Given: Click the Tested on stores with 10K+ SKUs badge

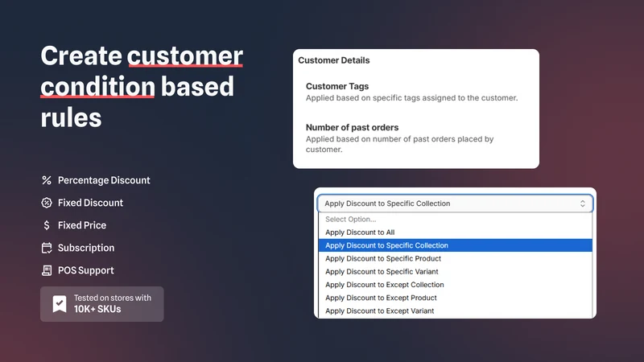Looking at the screenshot, I should 102,304.
